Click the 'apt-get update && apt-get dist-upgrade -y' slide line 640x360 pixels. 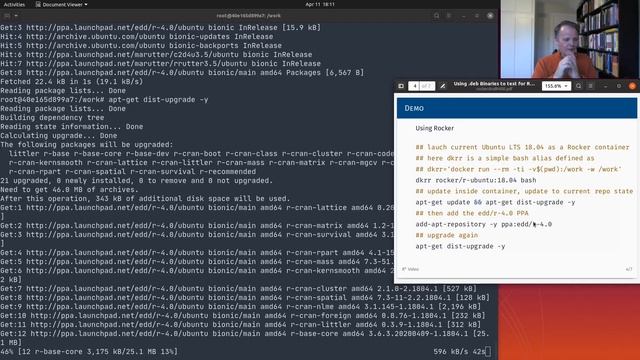click(x=495, y=202)
